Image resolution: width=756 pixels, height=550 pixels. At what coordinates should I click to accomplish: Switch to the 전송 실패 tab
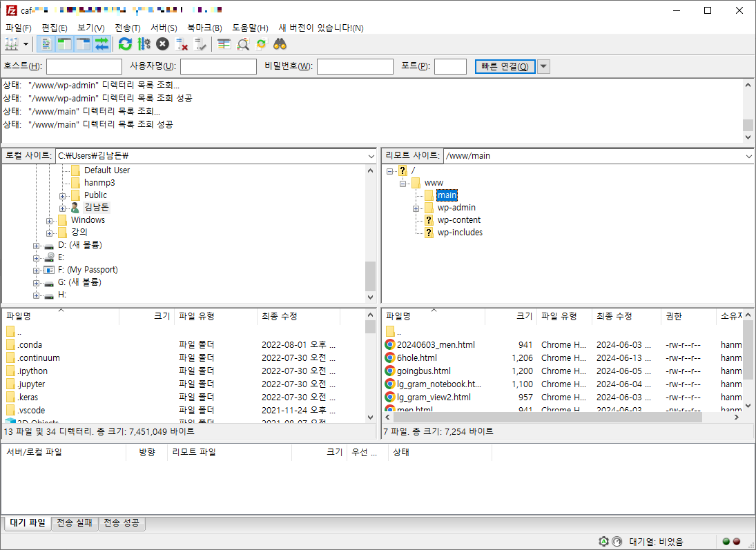(x=75, y=523)
